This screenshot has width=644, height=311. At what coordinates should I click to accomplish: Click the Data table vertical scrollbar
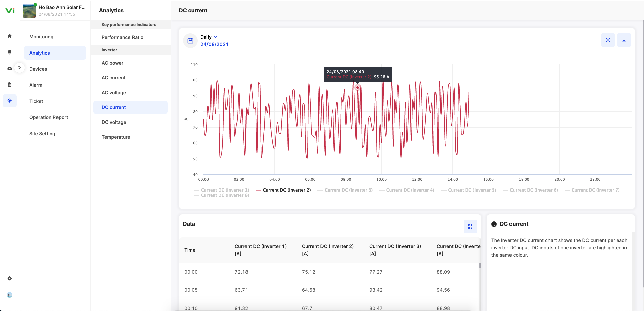click(x=480, y=266)
